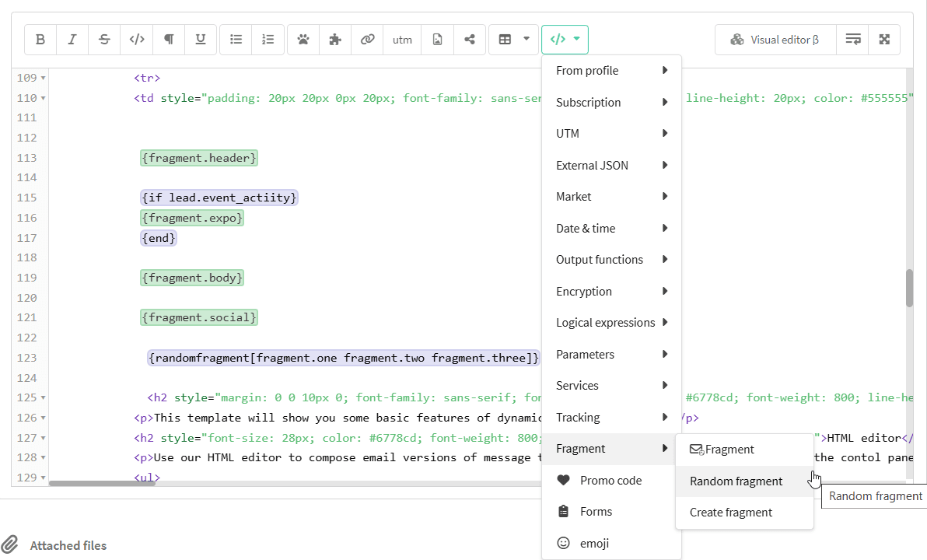Click the {fragment.social} token

[199, 317]
